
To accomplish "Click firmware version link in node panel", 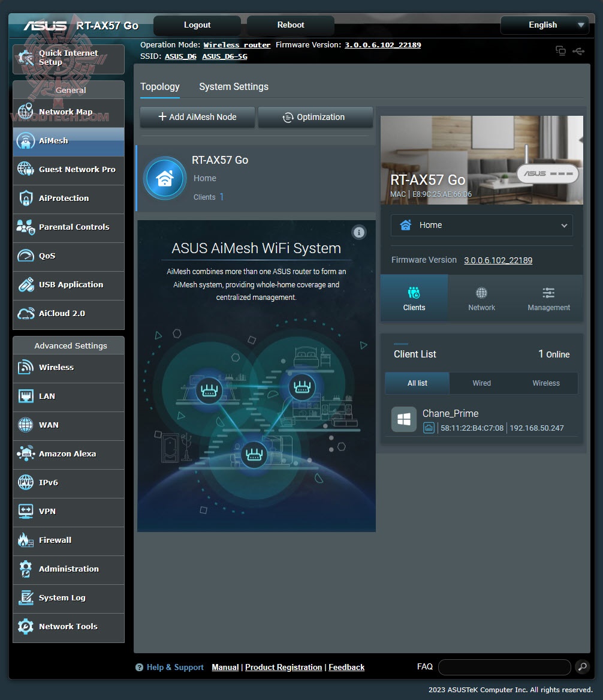I will (498, 260).
